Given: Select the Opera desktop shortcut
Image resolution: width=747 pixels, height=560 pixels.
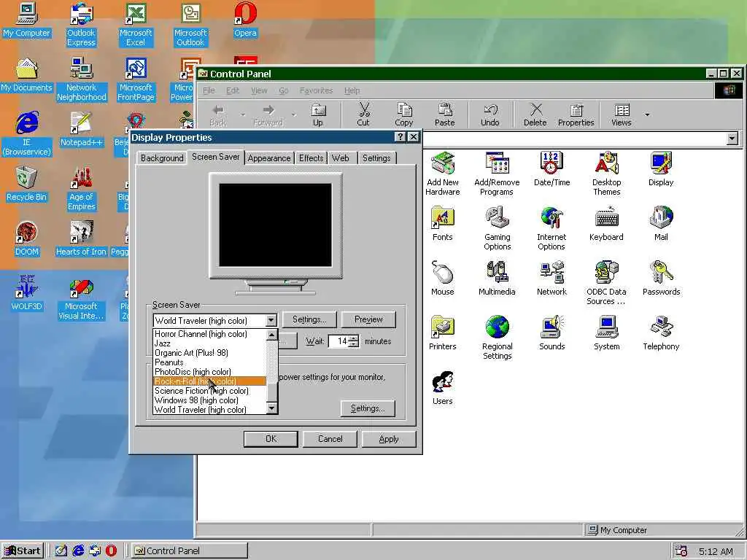Looking at the screenshot, I should coord(245,20).
